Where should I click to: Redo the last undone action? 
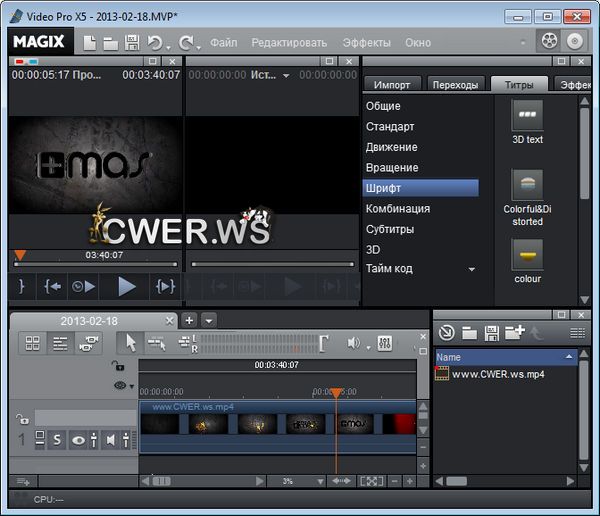pos(186,42)
